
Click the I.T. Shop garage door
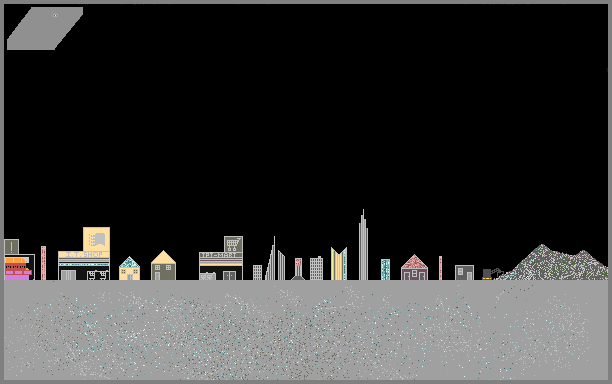coord(69,275)
